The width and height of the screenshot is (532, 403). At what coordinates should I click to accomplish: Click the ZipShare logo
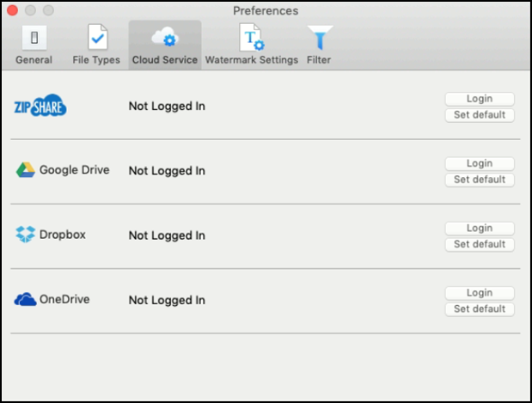click(x=40, y=106)
